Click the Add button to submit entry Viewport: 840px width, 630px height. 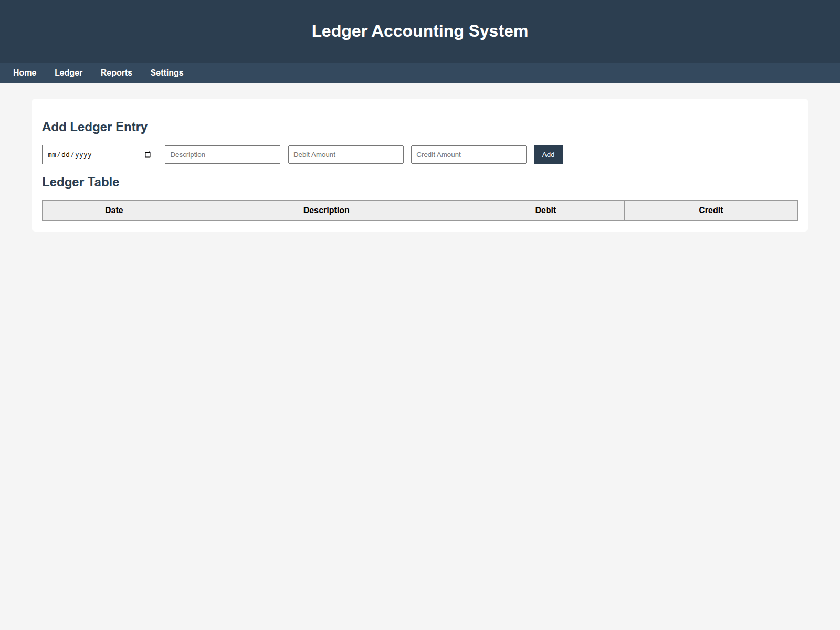pyautogui.click(x=548, y=154)
